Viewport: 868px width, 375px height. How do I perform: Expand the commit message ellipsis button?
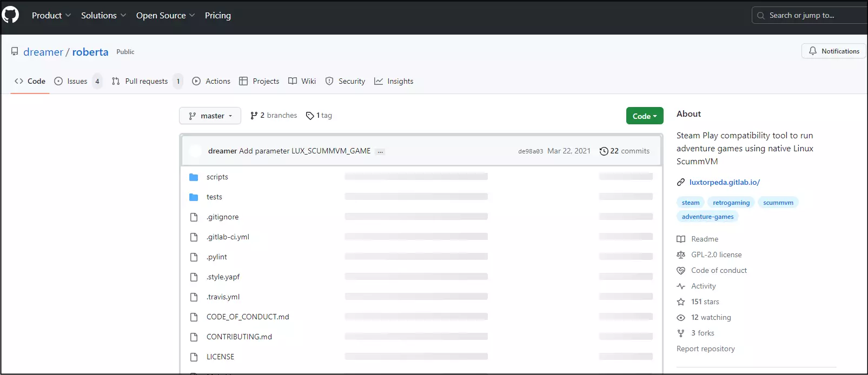coord(380,152)
